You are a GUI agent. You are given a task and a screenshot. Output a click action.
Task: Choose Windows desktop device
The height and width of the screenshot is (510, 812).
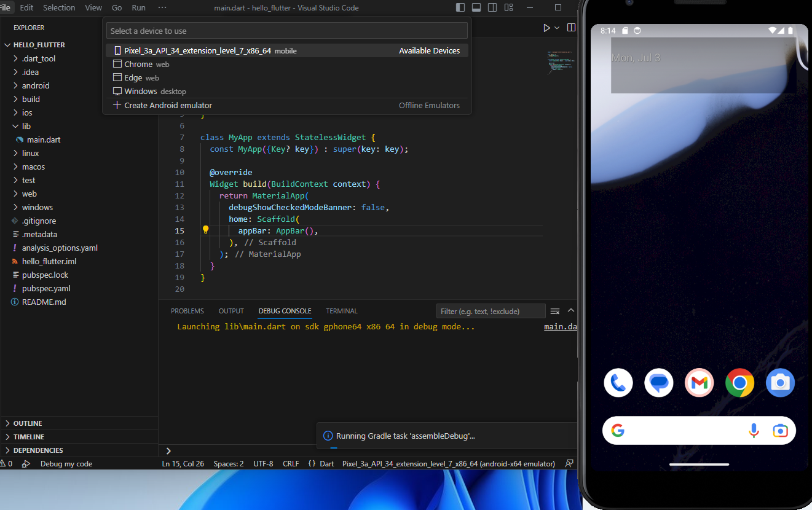[x=287, y=91]
